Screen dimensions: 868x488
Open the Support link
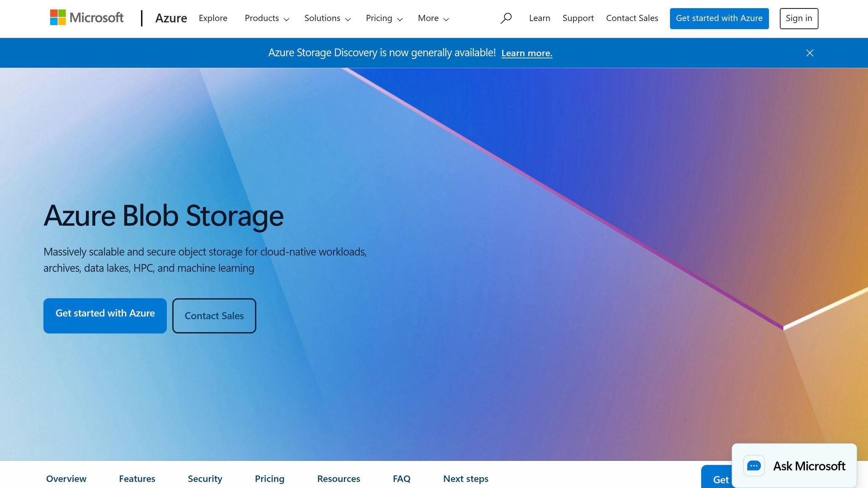(x=578, y=18)
